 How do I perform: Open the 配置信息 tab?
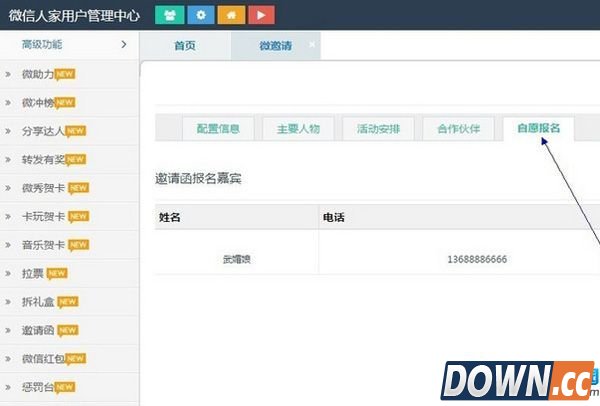click(218, 129)
